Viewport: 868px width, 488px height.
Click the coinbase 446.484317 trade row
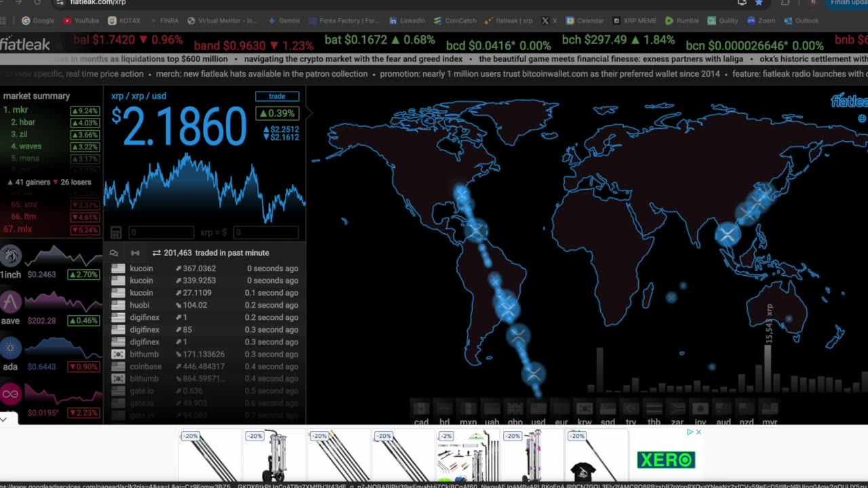click(205, 367)
